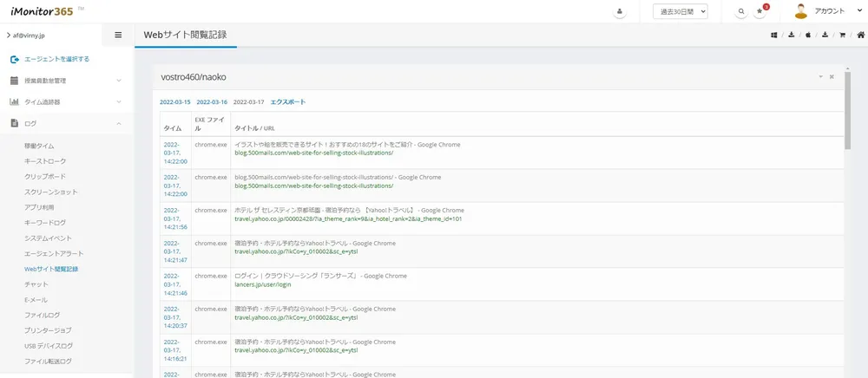Screen dimensions: 868x378
Task: Select the 2022-03-16 date link
Action: click(x=212, y=102)
